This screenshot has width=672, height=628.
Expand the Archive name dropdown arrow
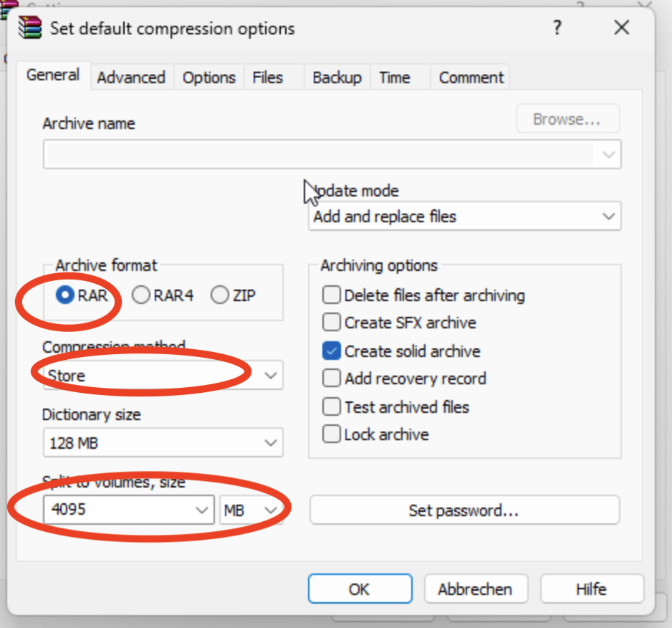point(608,154)
